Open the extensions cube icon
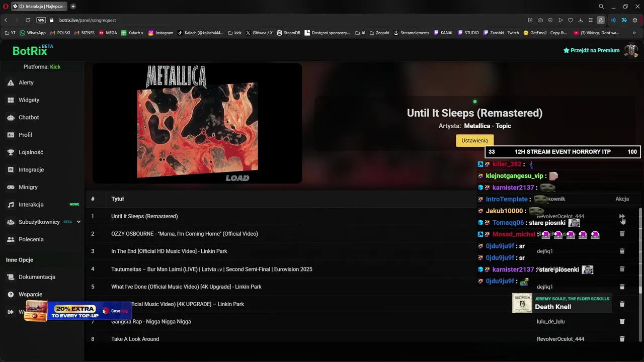This screenshot has width=644, height=362. coord(635,20)
